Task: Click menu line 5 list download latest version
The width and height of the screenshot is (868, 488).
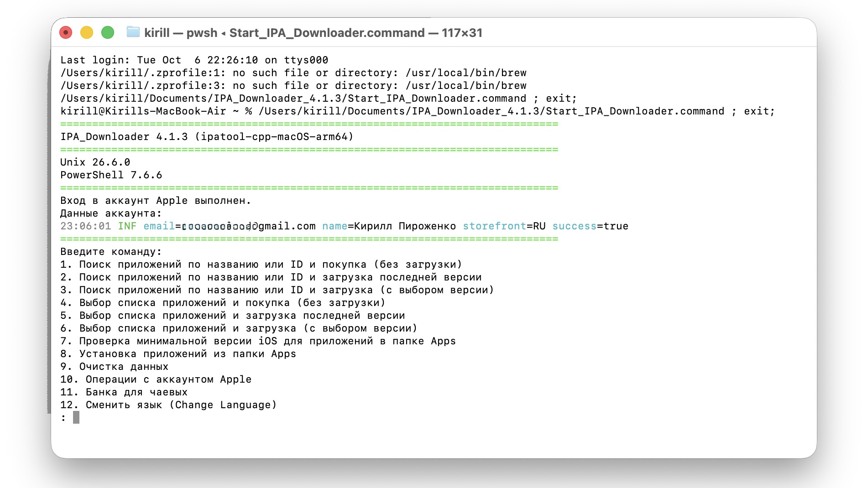Action: [232, 316]
